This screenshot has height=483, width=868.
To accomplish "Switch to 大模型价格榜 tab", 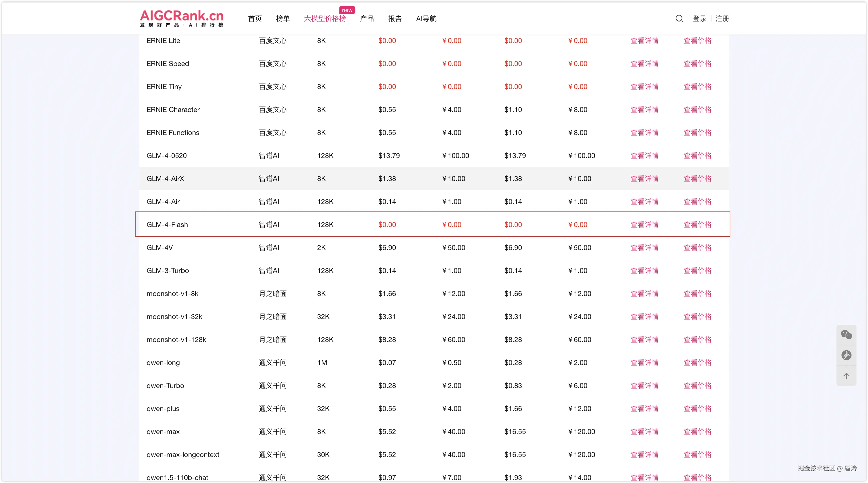I will tap(325, 18).
